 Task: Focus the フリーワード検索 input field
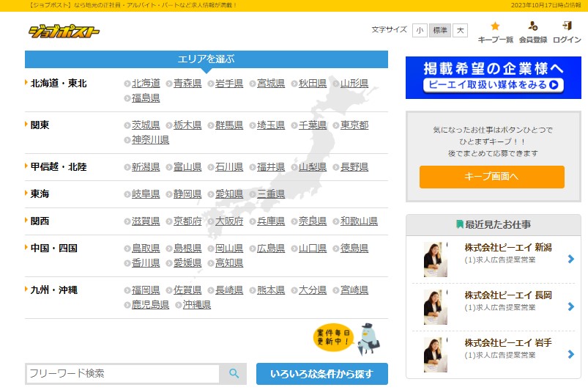pyautogui.click(x=122, y=373)
